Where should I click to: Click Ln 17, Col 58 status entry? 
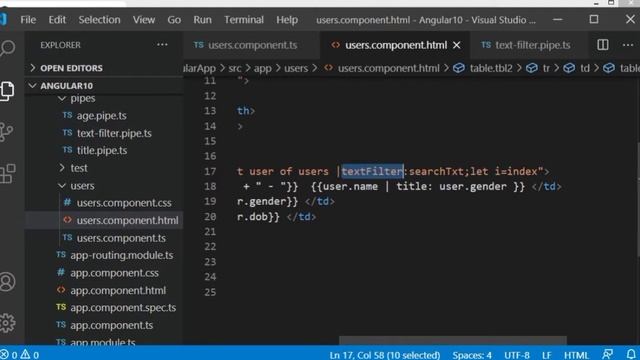coord(384,355)
